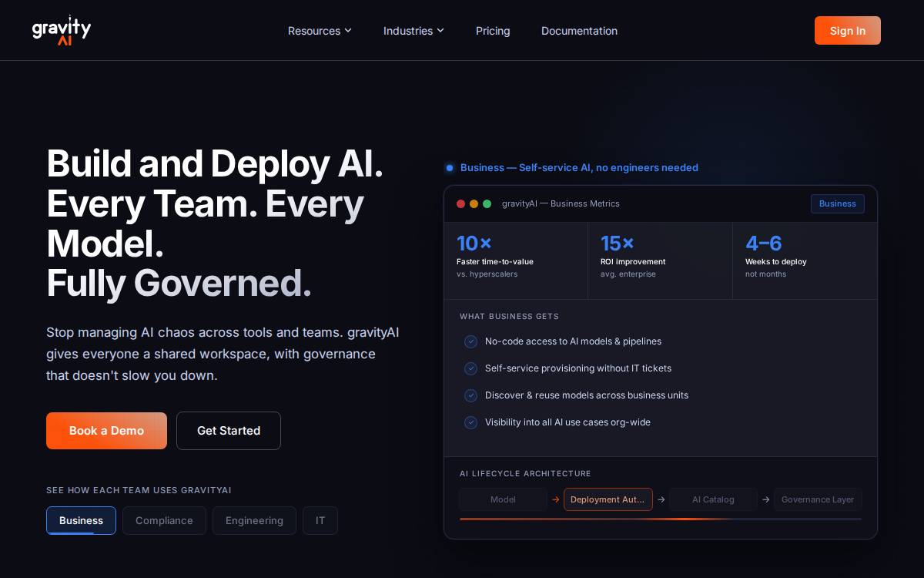Click 'Self-service provisioning without IT tickets'

click(x=578, y=368)
